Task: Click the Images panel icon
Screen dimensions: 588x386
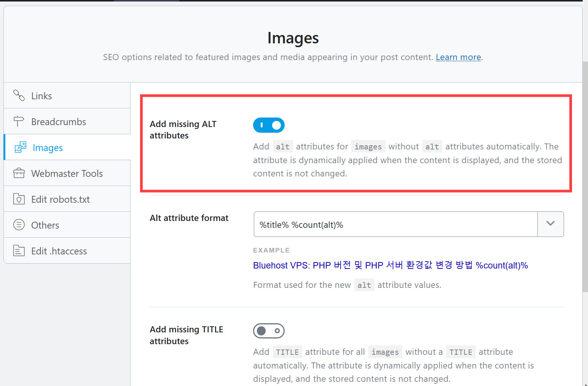Action: pos(20,147)
